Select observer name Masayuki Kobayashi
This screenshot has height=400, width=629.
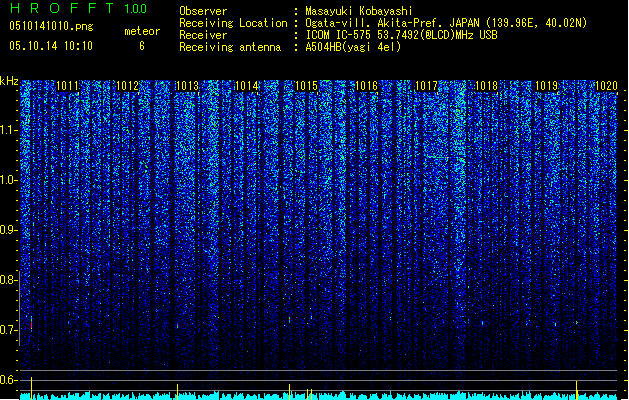tap(359, 11)
